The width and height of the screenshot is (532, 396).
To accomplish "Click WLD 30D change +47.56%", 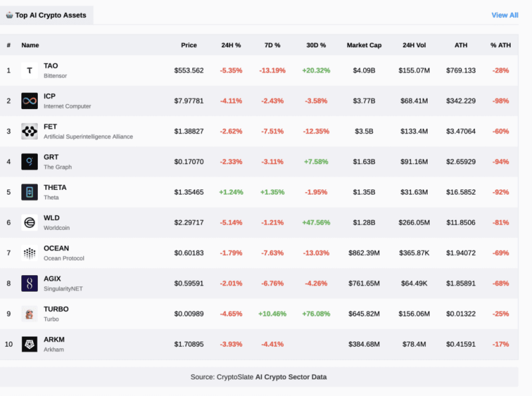I will click(317, 223).
